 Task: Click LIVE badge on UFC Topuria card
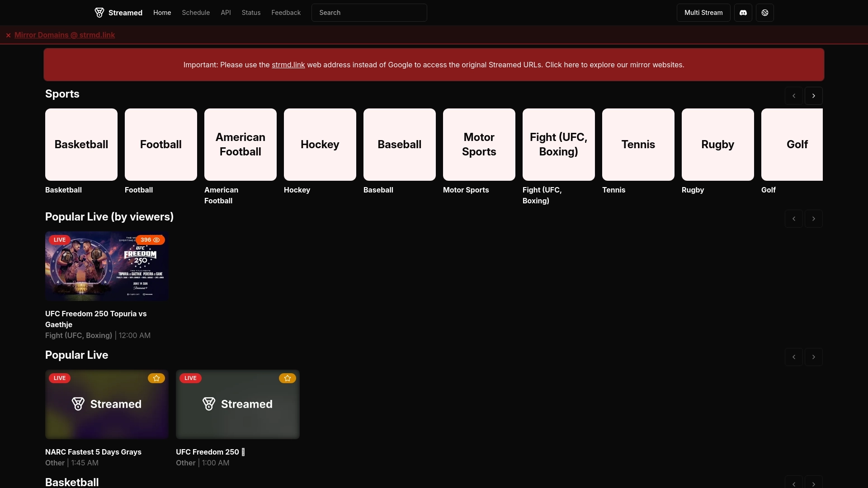(60, 240)
